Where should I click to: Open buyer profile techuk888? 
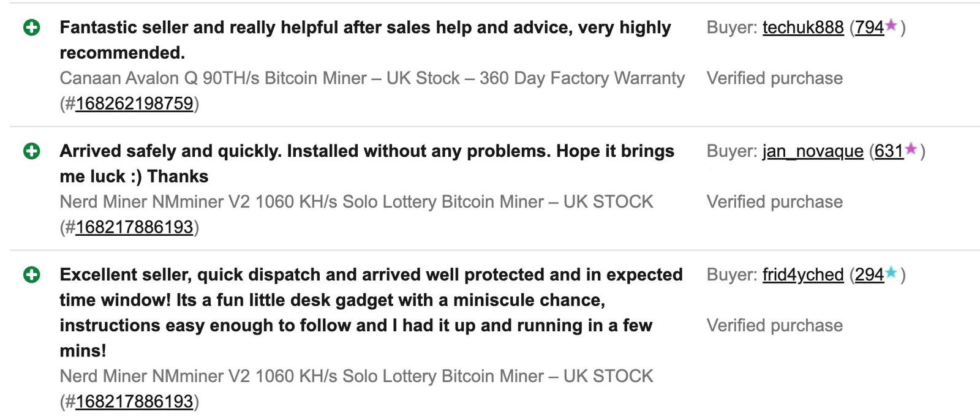click(x=803, y=27)
